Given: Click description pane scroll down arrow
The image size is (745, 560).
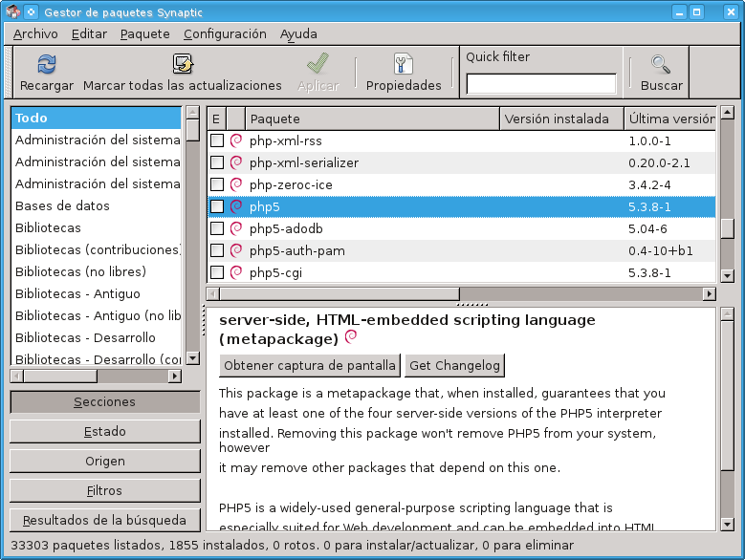Looking at the screenshot, I should [x=728, y=524].
